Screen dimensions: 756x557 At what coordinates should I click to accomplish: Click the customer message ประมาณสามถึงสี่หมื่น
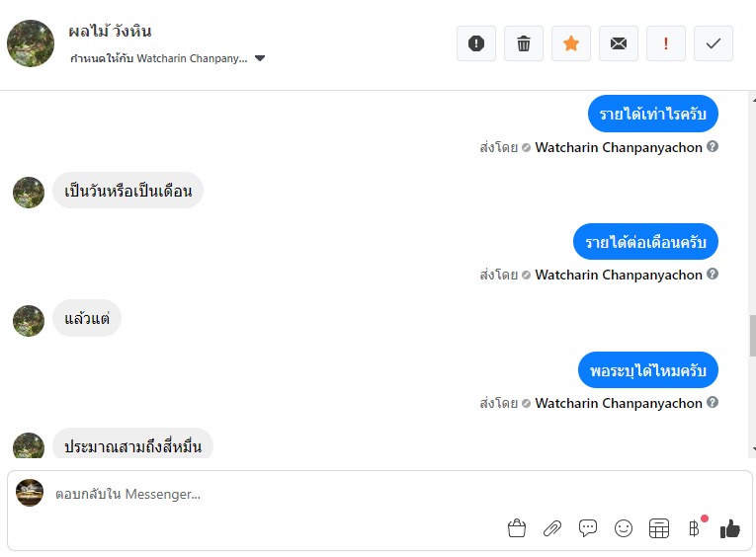pos(132,446)
